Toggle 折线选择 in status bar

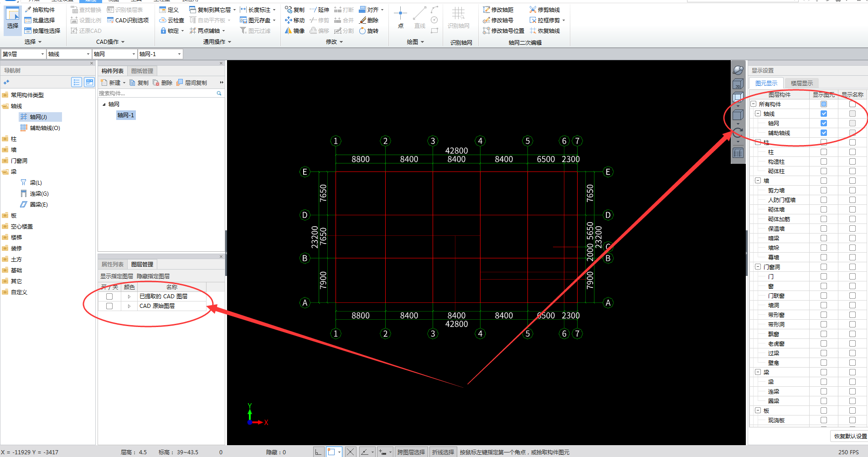[443, 452]
